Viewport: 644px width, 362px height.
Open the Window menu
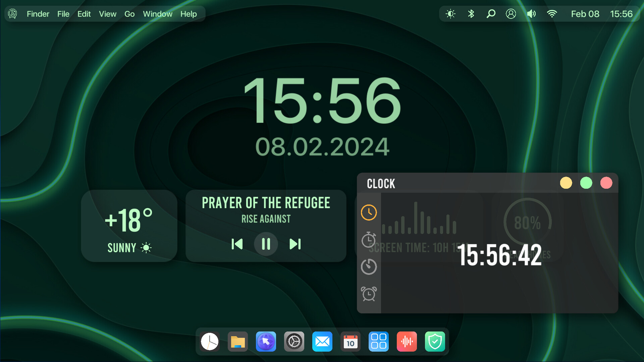pyautogui.click(x=158, y=14)
